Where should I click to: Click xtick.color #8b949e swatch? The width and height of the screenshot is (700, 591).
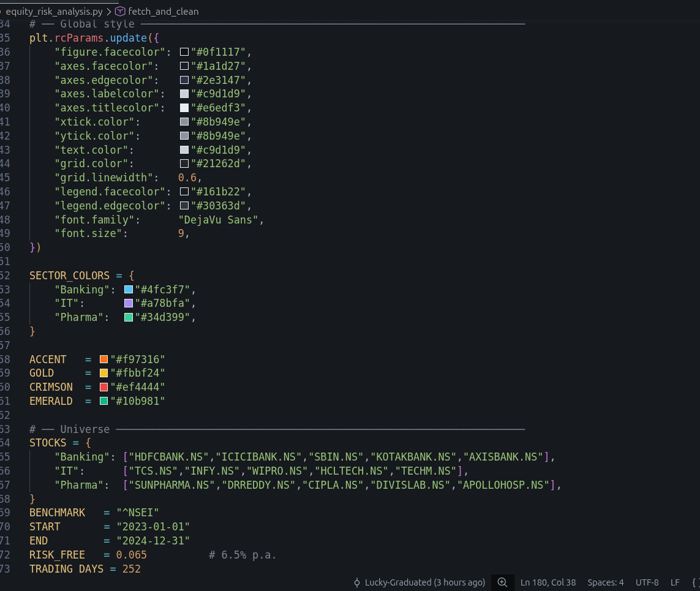[x=184, y=122]
